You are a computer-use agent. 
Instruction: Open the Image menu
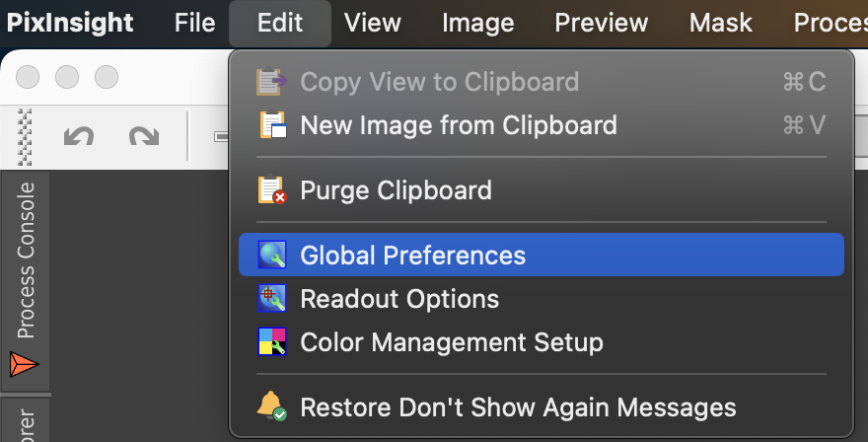coord(477,23)
